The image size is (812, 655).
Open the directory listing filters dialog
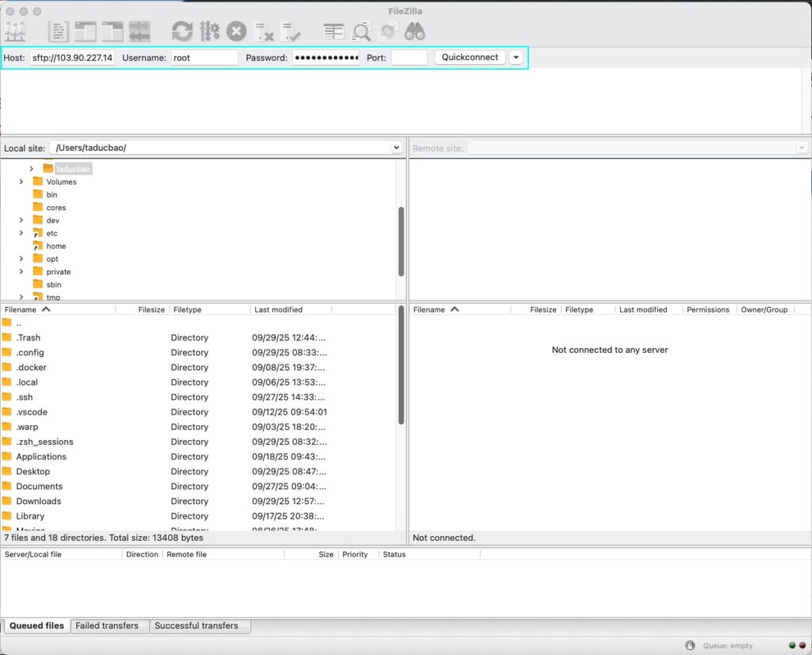pos(334,31)
